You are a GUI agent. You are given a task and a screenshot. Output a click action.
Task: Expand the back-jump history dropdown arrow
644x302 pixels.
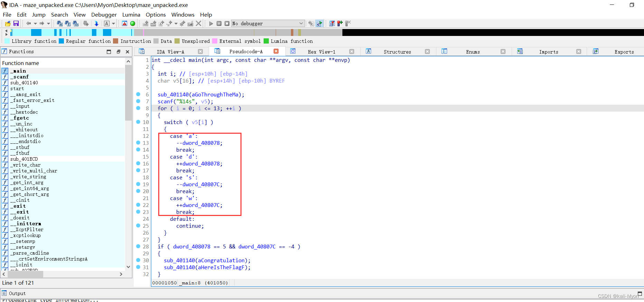coord(35,23)
